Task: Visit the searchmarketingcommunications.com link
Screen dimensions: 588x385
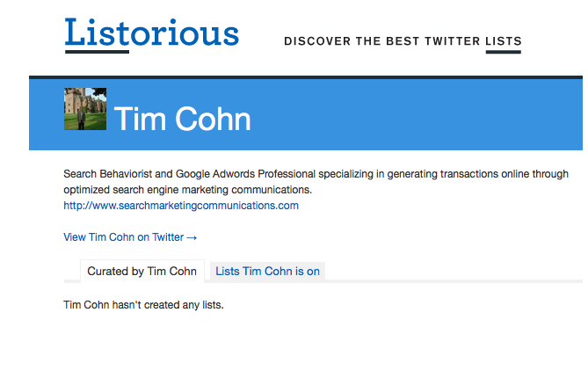Action: (181, 206)
